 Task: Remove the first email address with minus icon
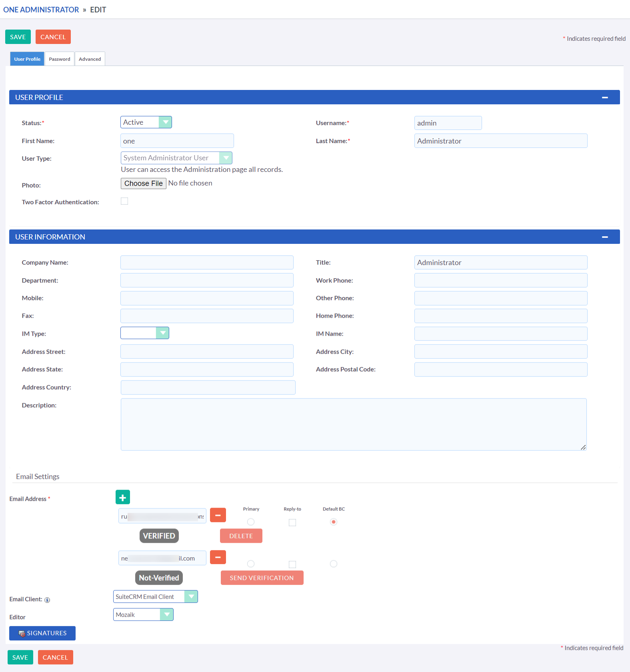(x=218, y=515)
